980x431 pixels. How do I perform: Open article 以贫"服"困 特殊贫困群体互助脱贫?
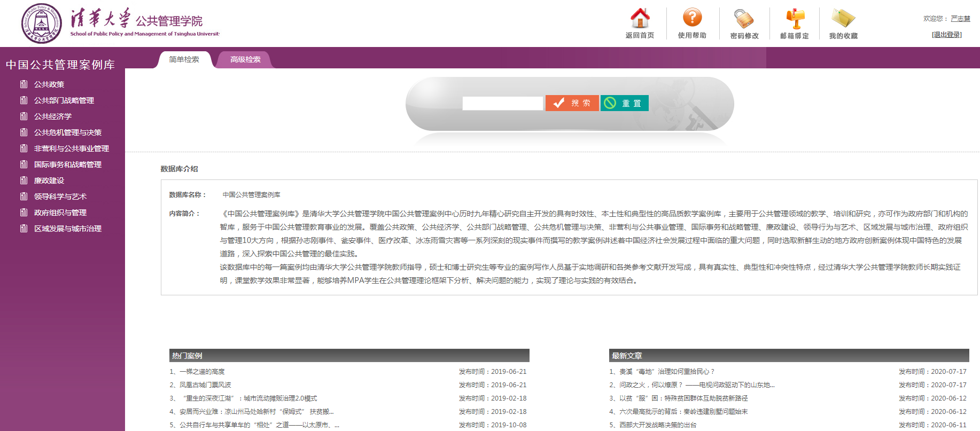point(683,398)
